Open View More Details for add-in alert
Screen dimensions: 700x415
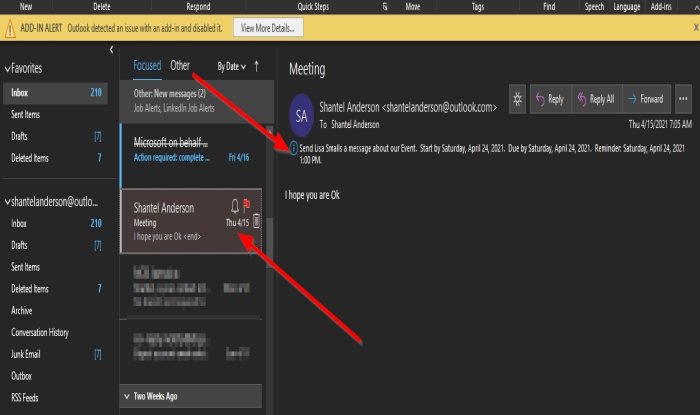click(268, 28)
